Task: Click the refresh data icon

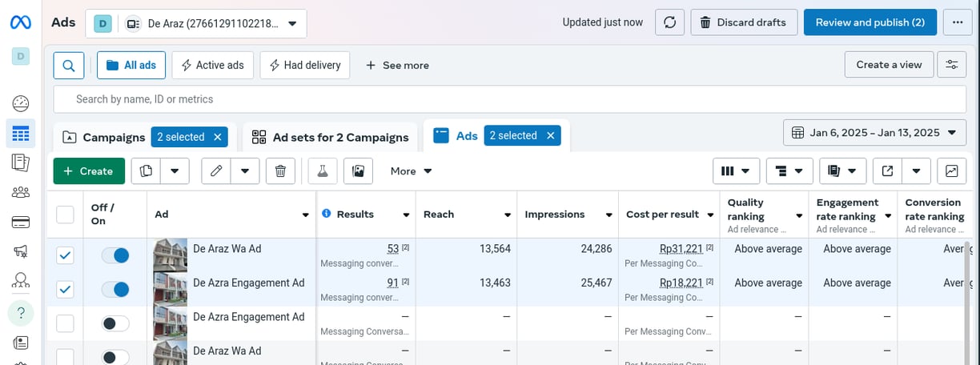Action: (669, 22)
